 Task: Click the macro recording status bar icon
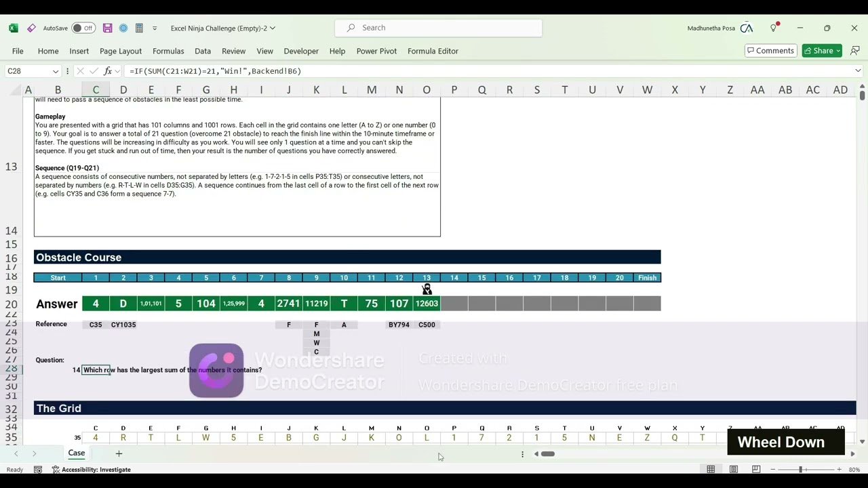[x=38, y=470]
